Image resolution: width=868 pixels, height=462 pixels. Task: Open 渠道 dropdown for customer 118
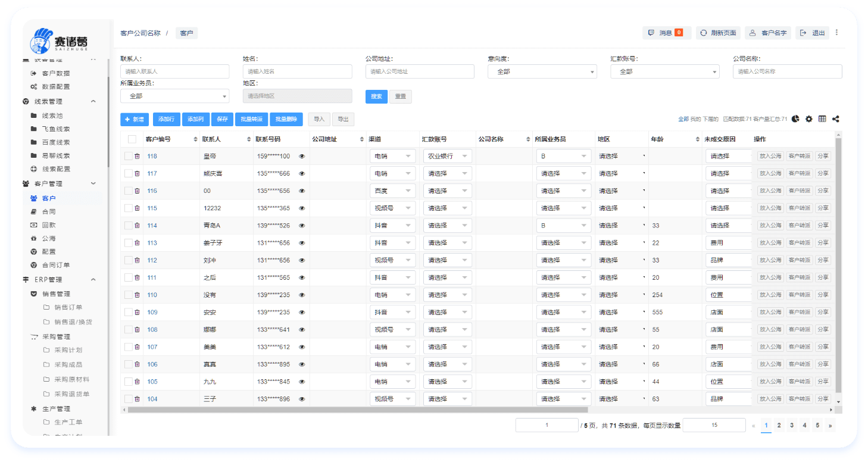[392, 156]
